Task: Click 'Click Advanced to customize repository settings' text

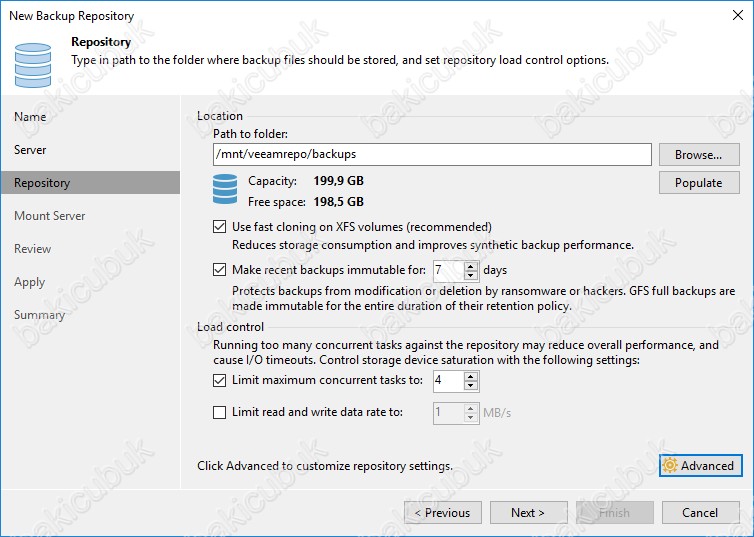Action: [325, 466]
